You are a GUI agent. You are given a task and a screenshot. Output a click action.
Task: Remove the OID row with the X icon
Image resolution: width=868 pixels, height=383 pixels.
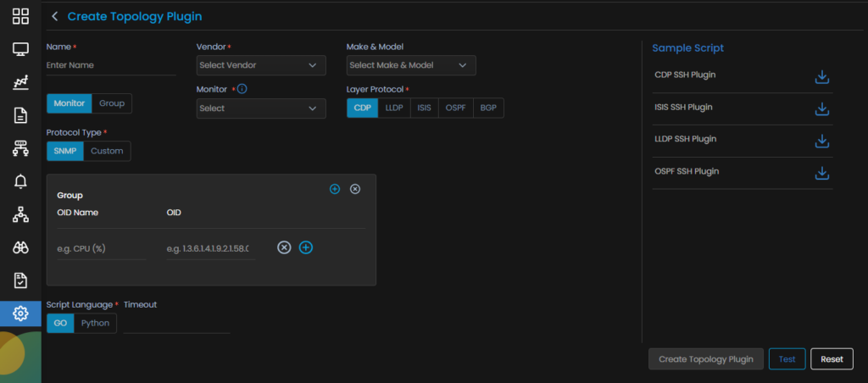(x=285, y=247)
